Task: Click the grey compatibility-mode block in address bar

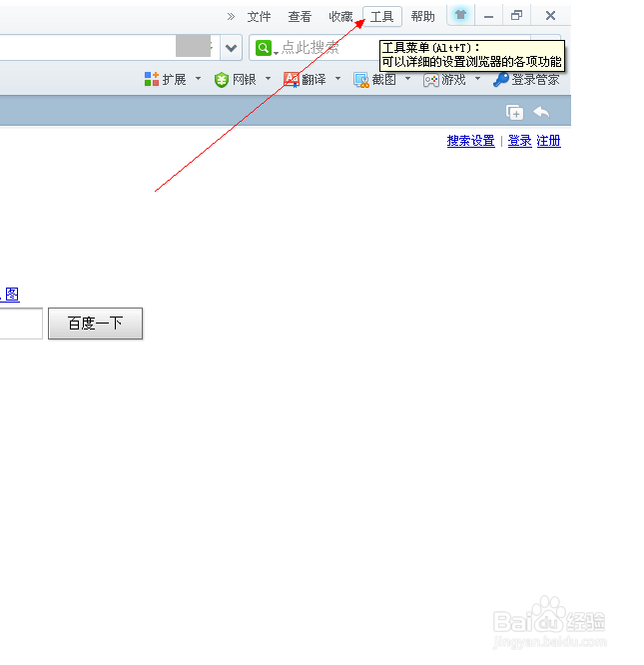Action: pyautogui.click(x=193, y=46)
